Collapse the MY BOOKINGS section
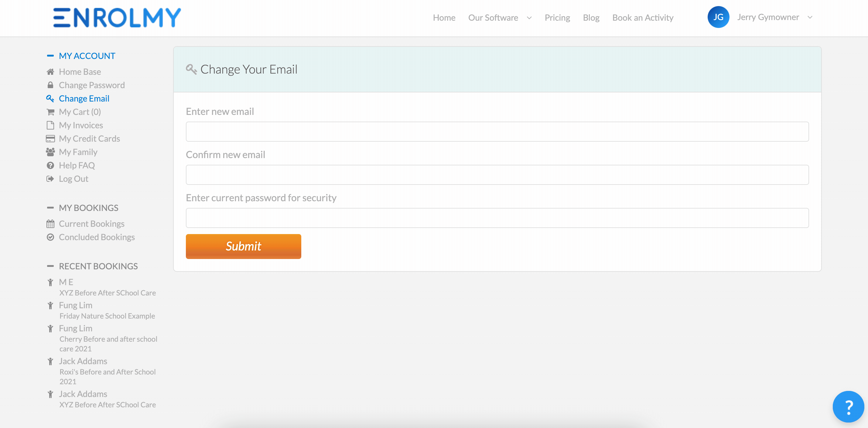868x428 pixels. [50, 208]
